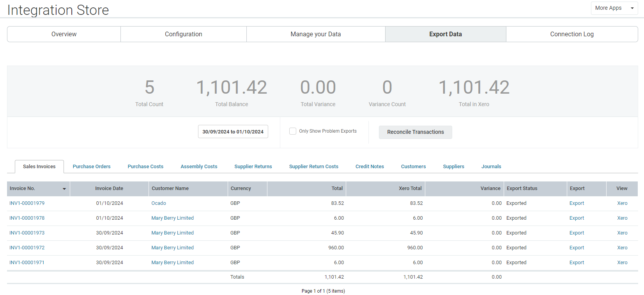This screenshot has height=295, width=644.
Task: Click Reconcile Transactions button
Action: click(x=415, y=132)
